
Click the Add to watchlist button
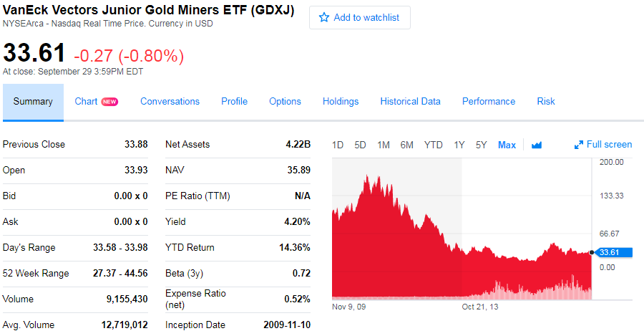360,17
